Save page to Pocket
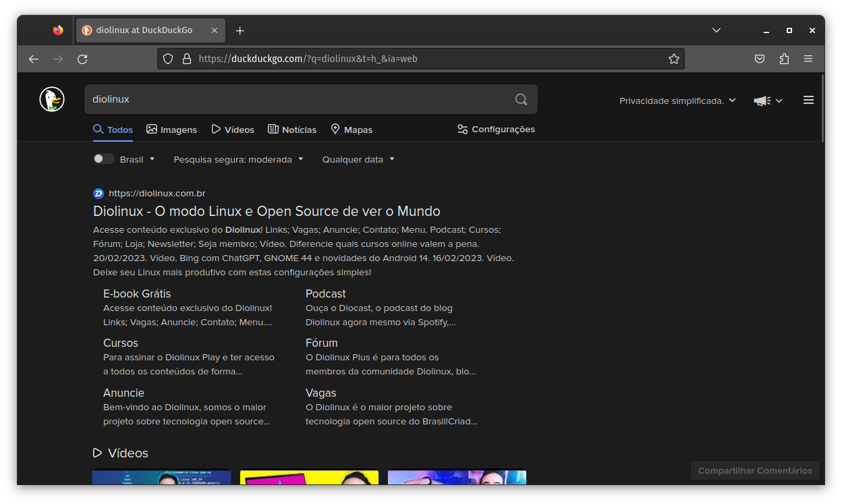The height and width of the screenshot is (504, 842). (760, 59)
